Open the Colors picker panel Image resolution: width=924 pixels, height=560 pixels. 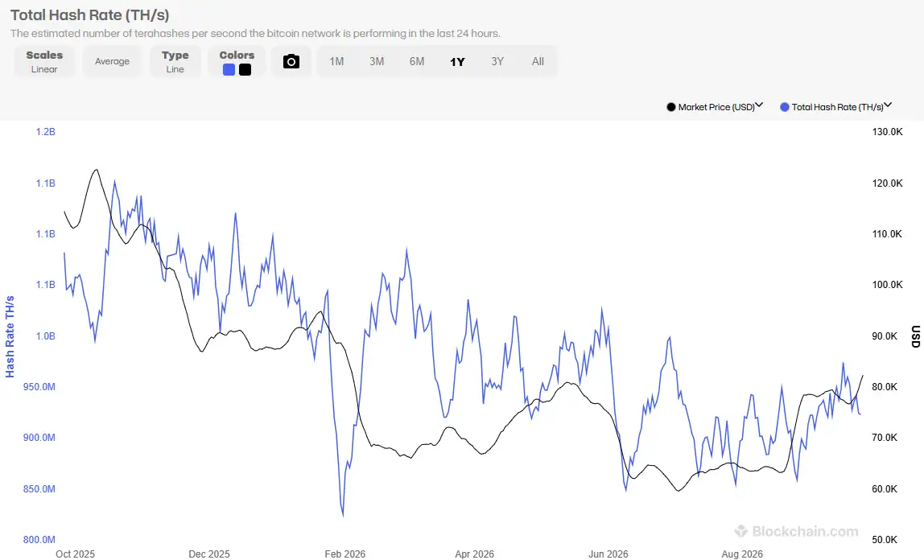pos(237,61)
